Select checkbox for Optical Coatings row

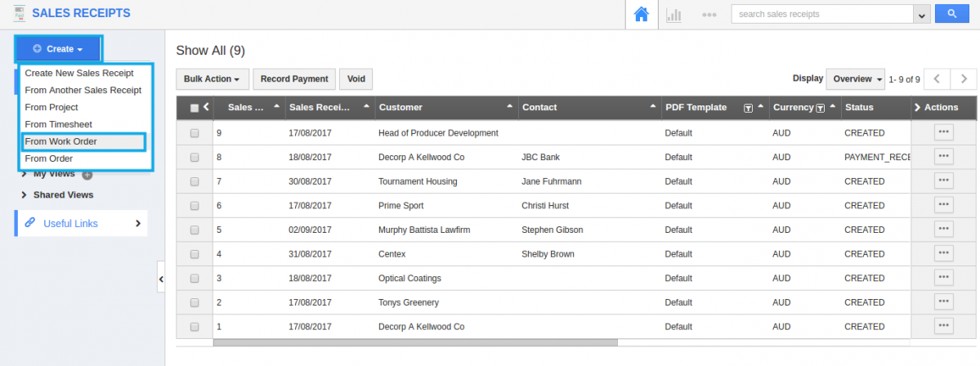click(195, 279)
